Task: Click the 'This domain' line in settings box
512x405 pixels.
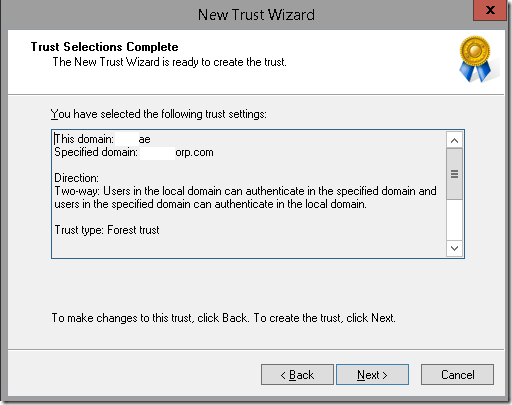Action: point(102,139)
